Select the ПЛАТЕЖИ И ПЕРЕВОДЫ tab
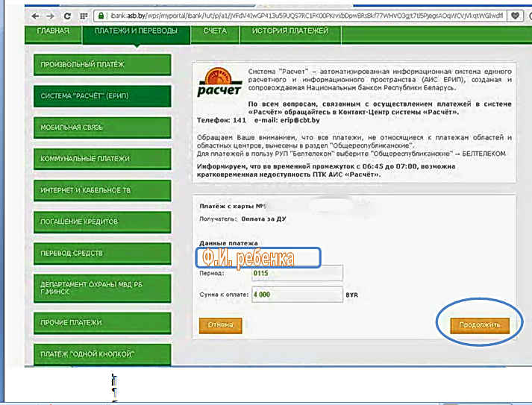The width and height of the screenshot is (532, 405). coord(136,31)
